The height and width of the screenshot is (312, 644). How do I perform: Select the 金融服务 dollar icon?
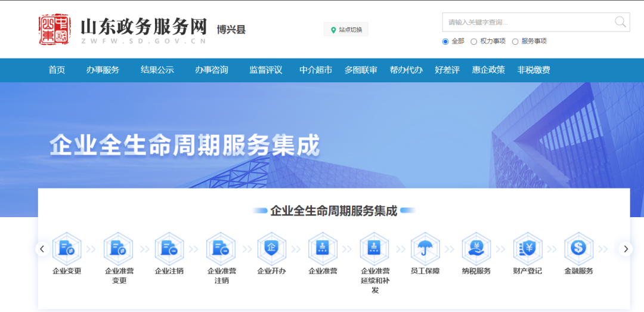(578, 249)
